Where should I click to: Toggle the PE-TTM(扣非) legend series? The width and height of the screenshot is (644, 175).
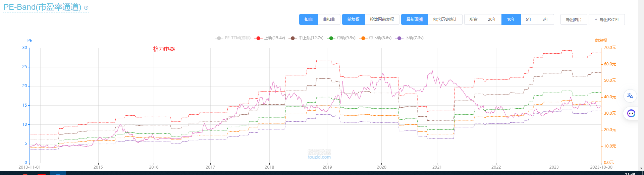coord(233,38)
